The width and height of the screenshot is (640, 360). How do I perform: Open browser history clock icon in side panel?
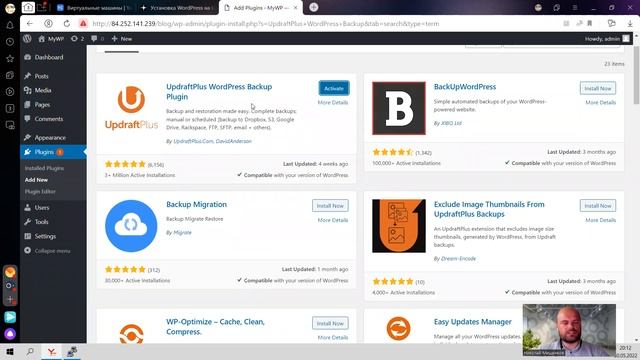10,42
